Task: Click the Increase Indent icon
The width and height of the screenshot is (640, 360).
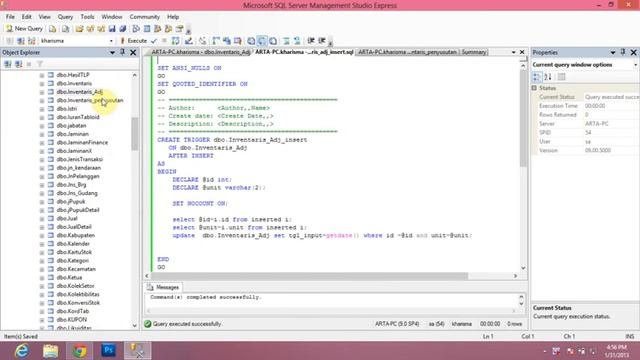Action: click(322, 41)
